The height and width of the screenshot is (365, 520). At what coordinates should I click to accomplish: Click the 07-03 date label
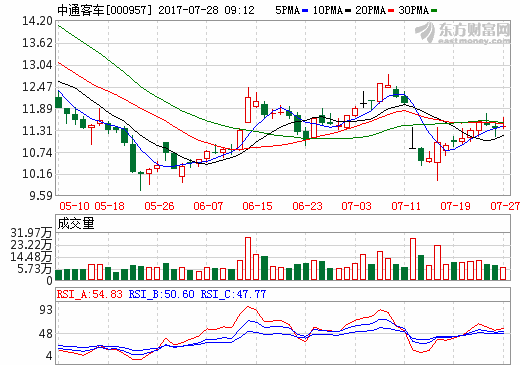pyautogui.click(x=356, y=206)
